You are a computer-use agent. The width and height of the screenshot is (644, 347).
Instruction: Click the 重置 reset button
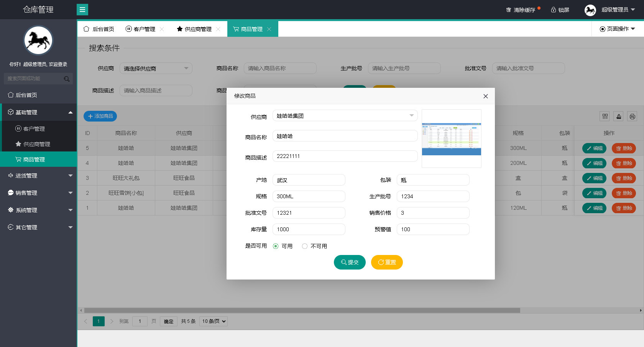coord(387,262)
